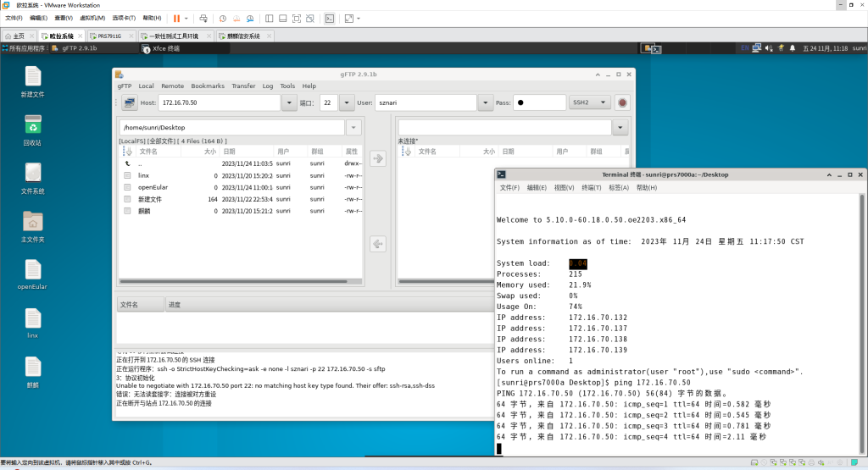
Task: Click the left arrow download button
Action: (x=378, y=245)
